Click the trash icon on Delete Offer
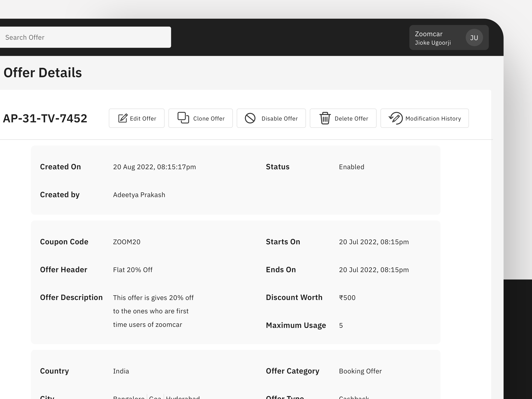This screenshot has width=532, height=399. coord(325,118)
